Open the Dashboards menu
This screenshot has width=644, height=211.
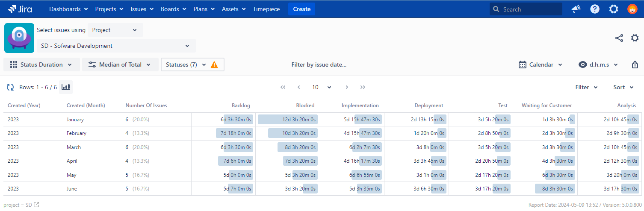(x=68, y=9)
